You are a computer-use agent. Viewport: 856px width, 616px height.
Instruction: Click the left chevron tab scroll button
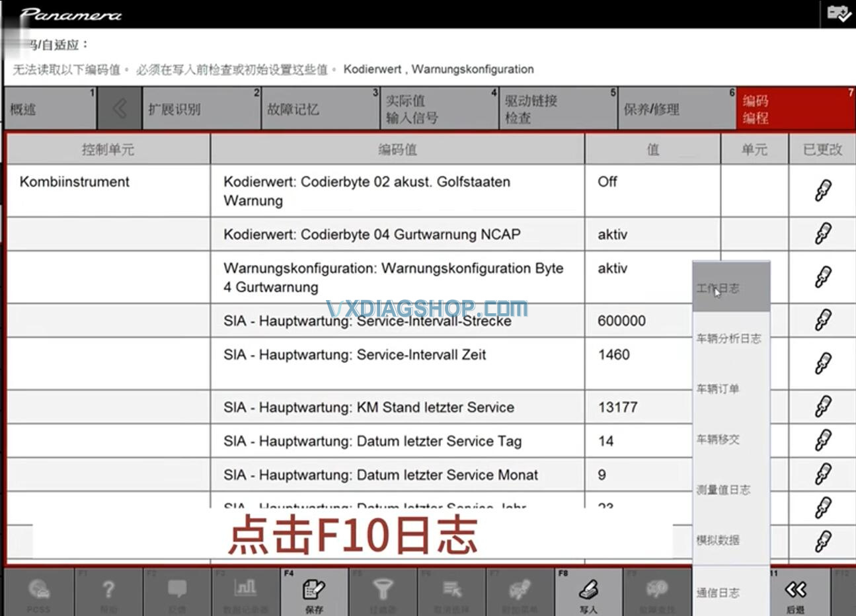(x=120, y=108)
